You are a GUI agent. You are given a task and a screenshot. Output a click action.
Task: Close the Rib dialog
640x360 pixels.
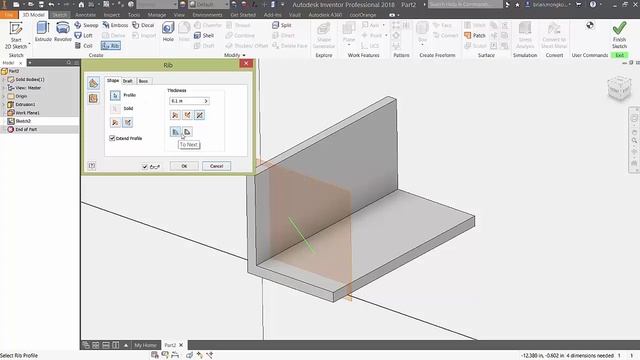(246, 64)
